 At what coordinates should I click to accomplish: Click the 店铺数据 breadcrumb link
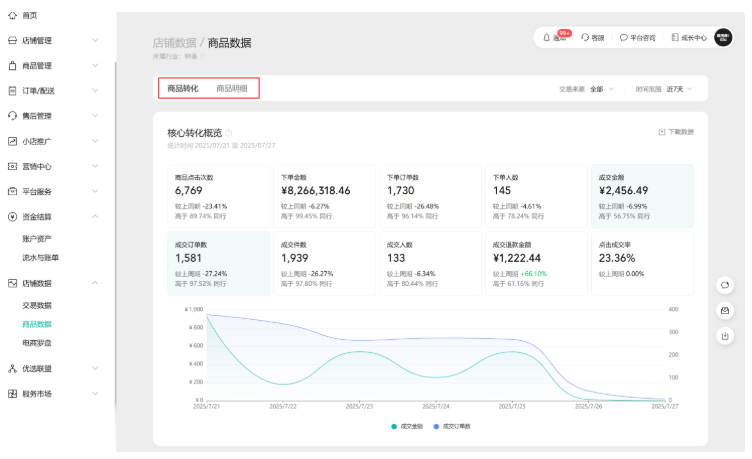tap(174, 43)
